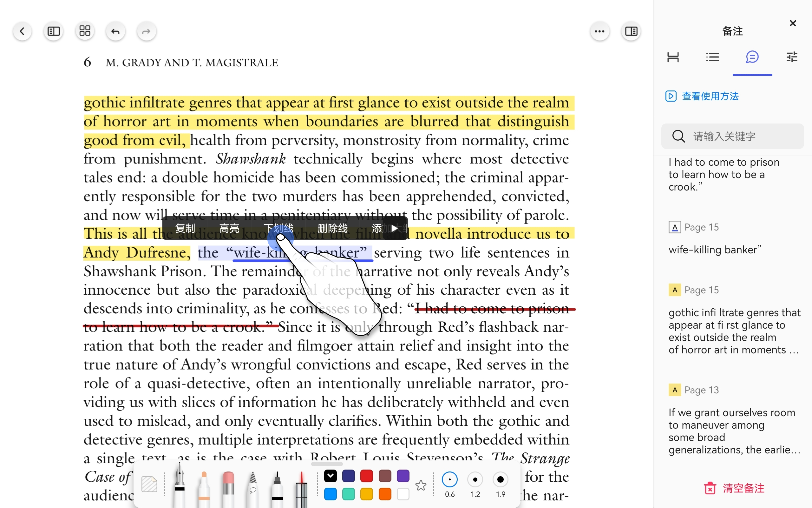
Task: Choose 复制 from the selection popup
Action: pyautogui.click(x=185, y=229)
